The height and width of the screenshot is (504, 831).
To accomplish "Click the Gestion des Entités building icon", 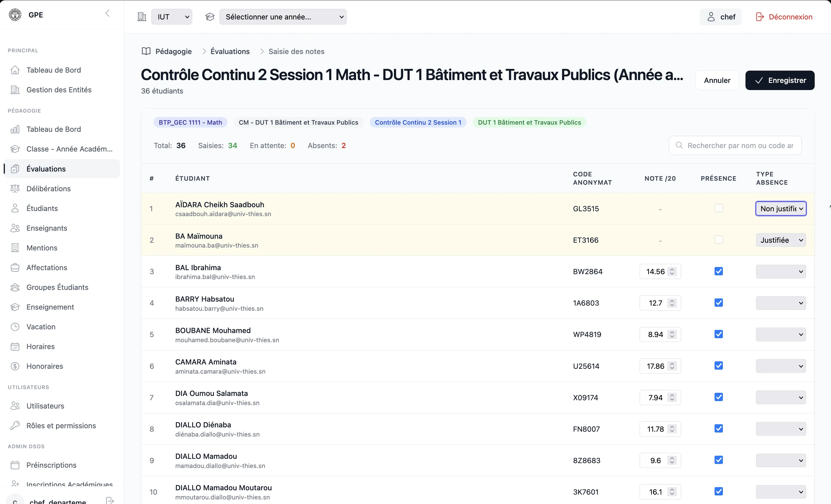I will pos(15,90).
